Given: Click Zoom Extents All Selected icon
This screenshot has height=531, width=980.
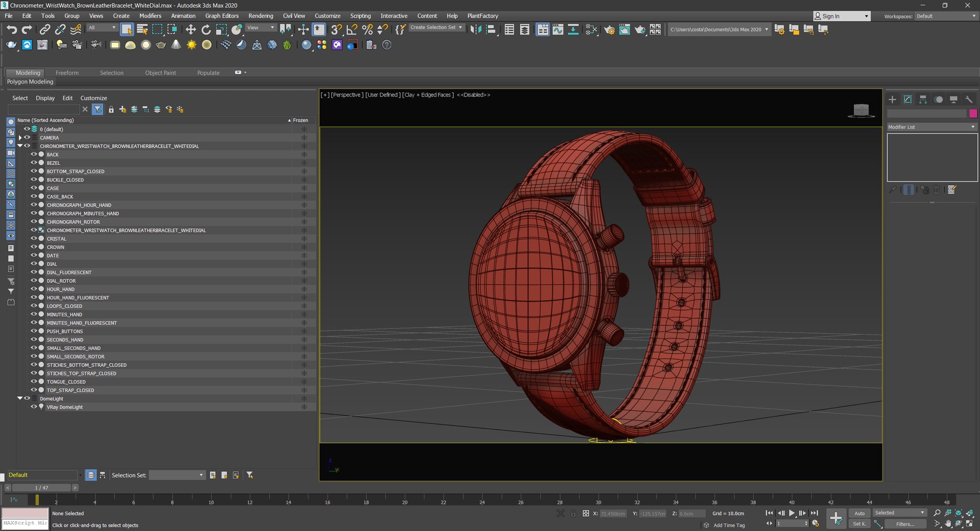Looking at the screenshot, I should [969, 513].
